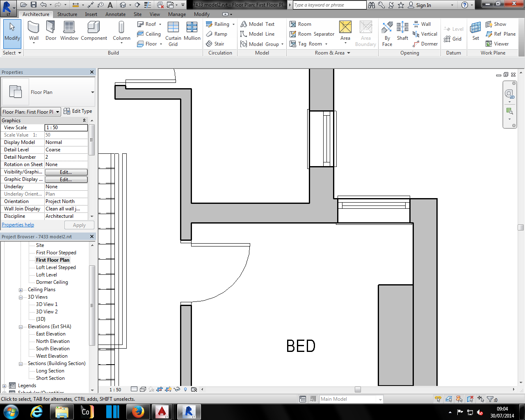Click the View Scale value field showing 1:50
Viewport: 525px width, 420px height.
66,128
